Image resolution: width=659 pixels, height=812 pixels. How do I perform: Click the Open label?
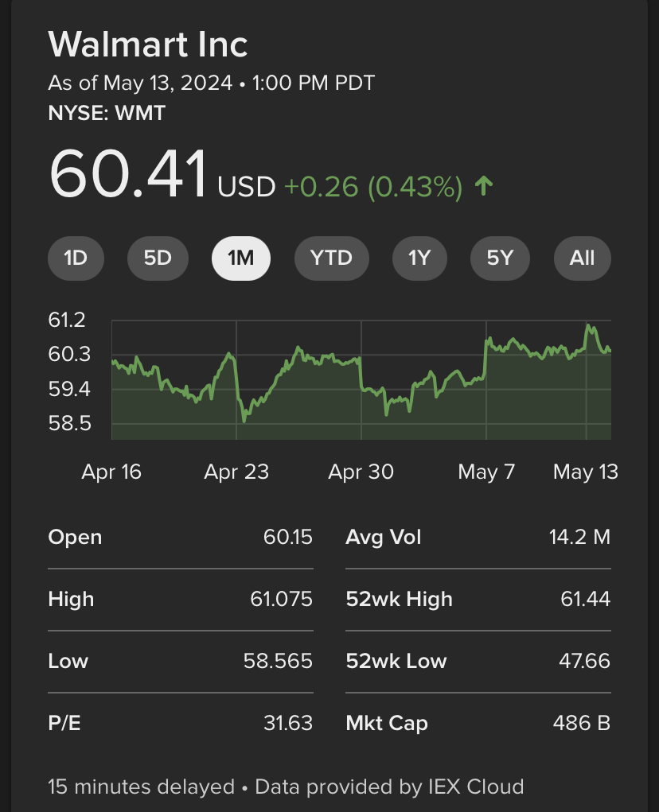[75, 538]
